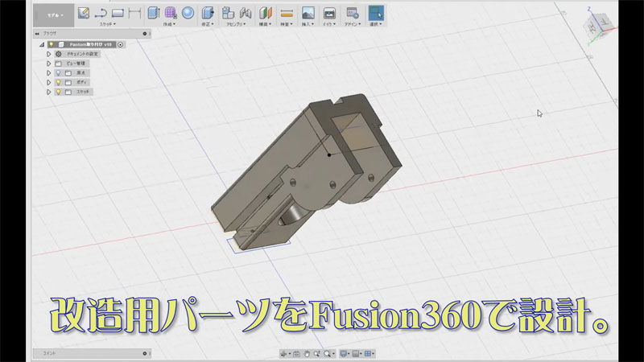
Task: Open the Model workspace switcher
Action: [x=53, y=15]
